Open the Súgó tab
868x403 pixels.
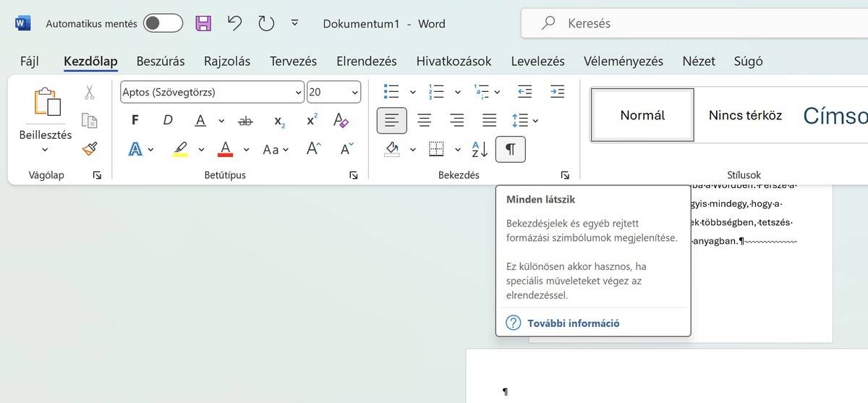click(x=749, y=61)
